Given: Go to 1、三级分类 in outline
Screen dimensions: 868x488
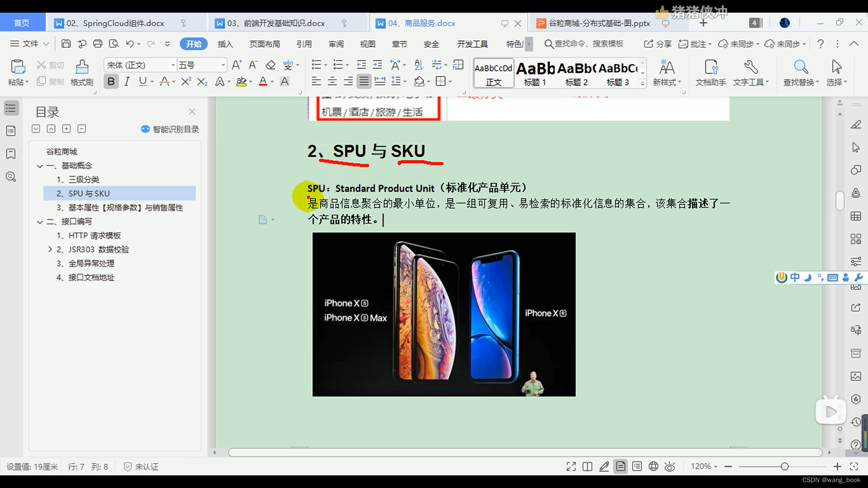Looking at the screenshot, I should [x=77, y=179].
